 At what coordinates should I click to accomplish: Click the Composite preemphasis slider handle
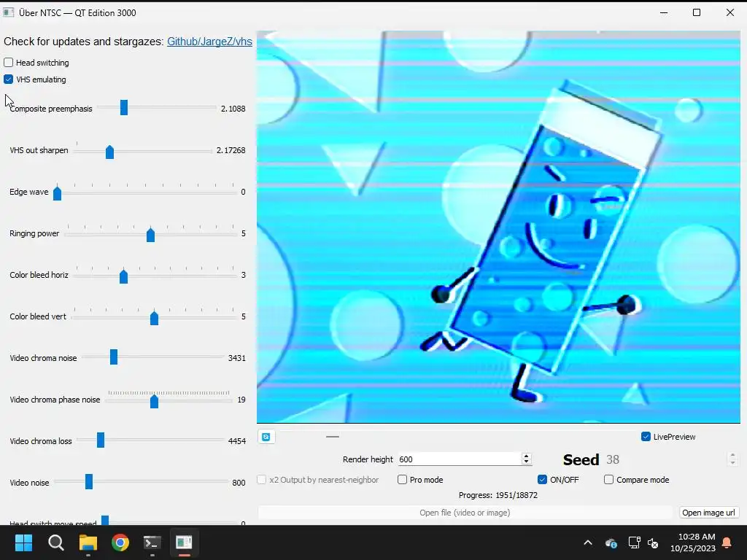[124, 108]
